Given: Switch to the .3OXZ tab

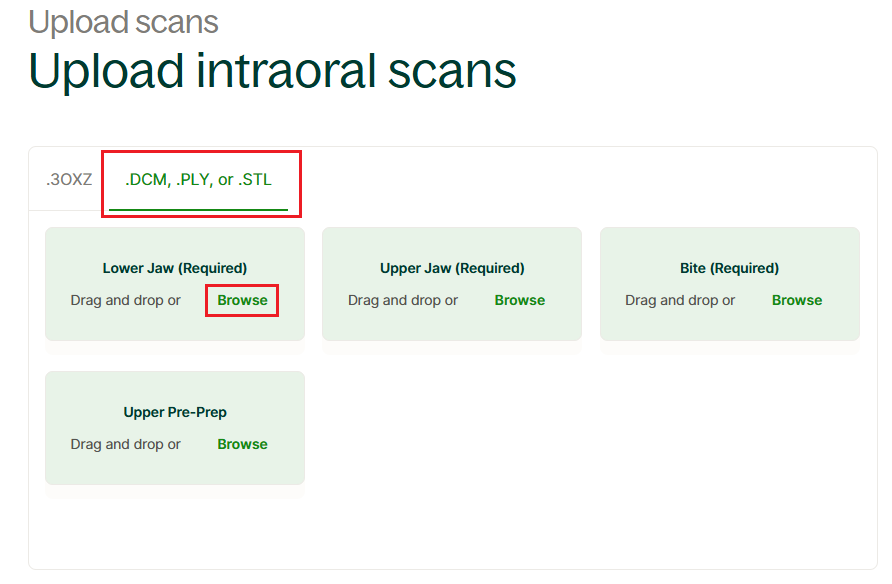Looking at the screenshot, I should (69, 180).
